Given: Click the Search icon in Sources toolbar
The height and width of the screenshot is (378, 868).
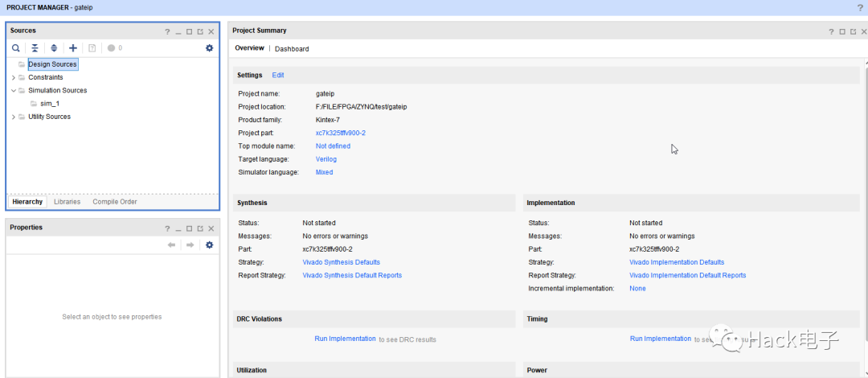Looking at the screenshot, I should coord(15,48).
